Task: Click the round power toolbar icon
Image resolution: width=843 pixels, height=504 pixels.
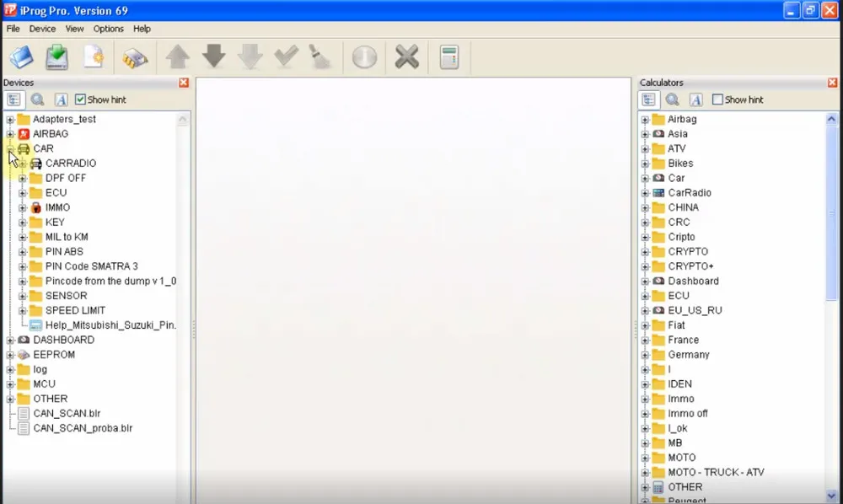Action: (x=364, y=56)
